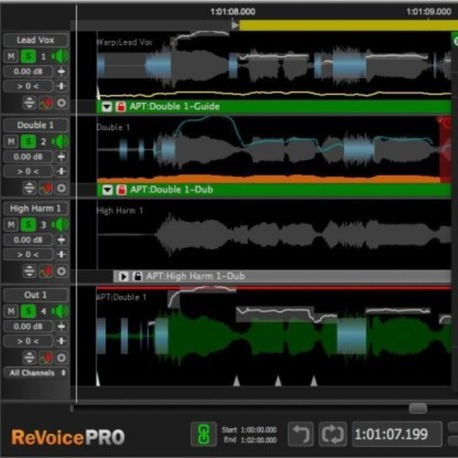The image size is (458, 458).
Task: Click Lead Vox pan value field
Action: 28,86
